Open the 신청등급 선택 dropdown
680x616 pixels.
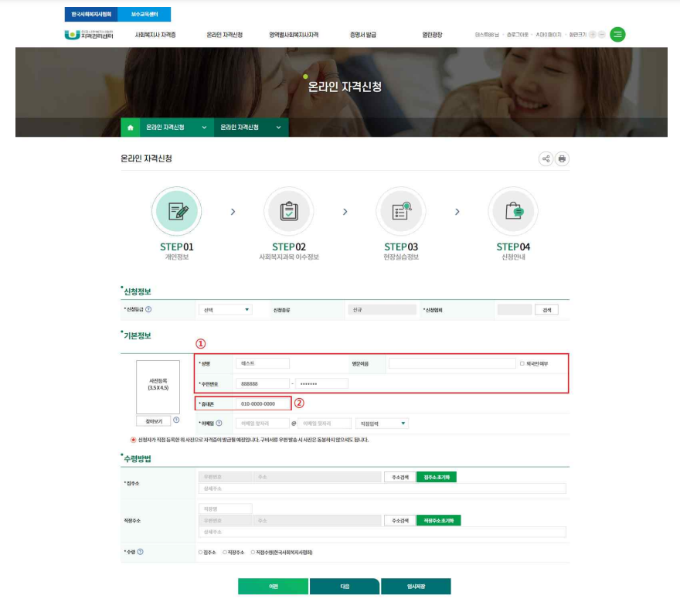pos(223,309)
